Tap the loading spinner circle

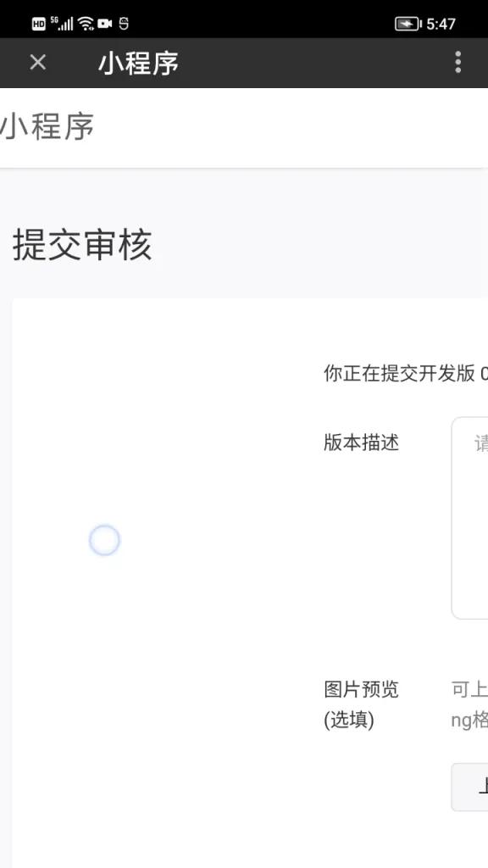[104, 540]
